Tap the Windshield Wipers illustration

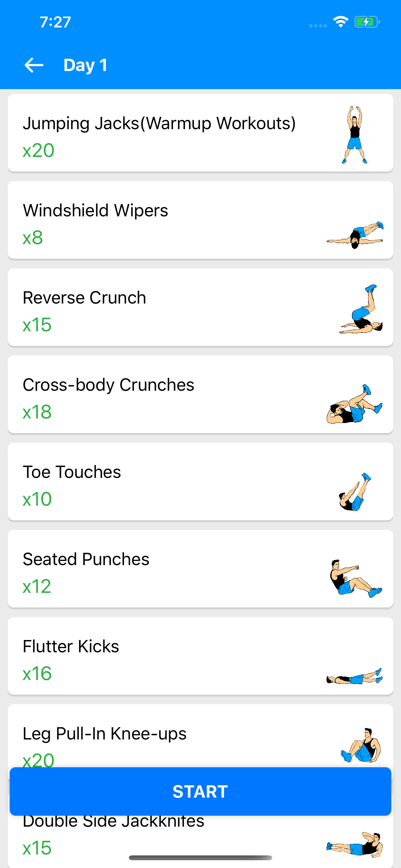[355, 234]
